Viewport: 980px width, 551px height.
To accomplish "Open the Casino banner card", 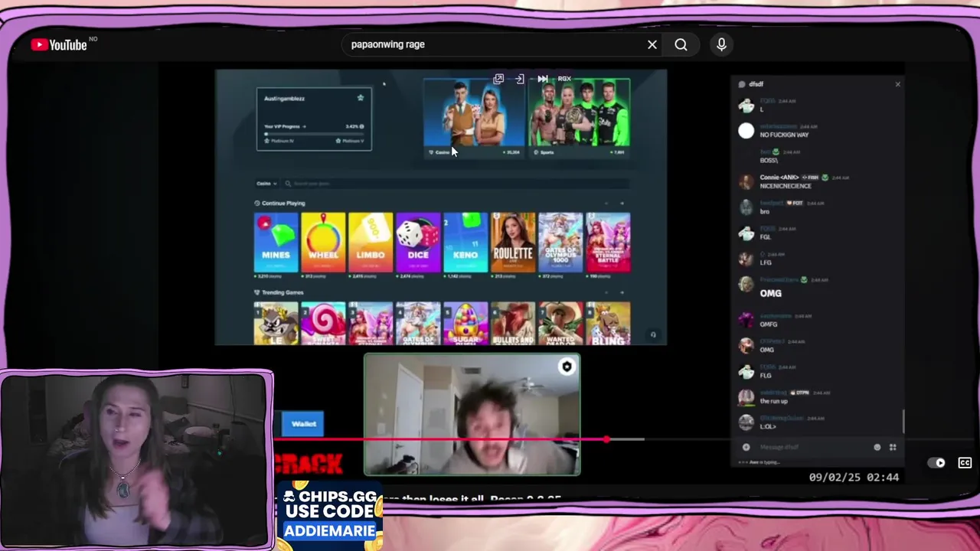I will coord(474,118).
